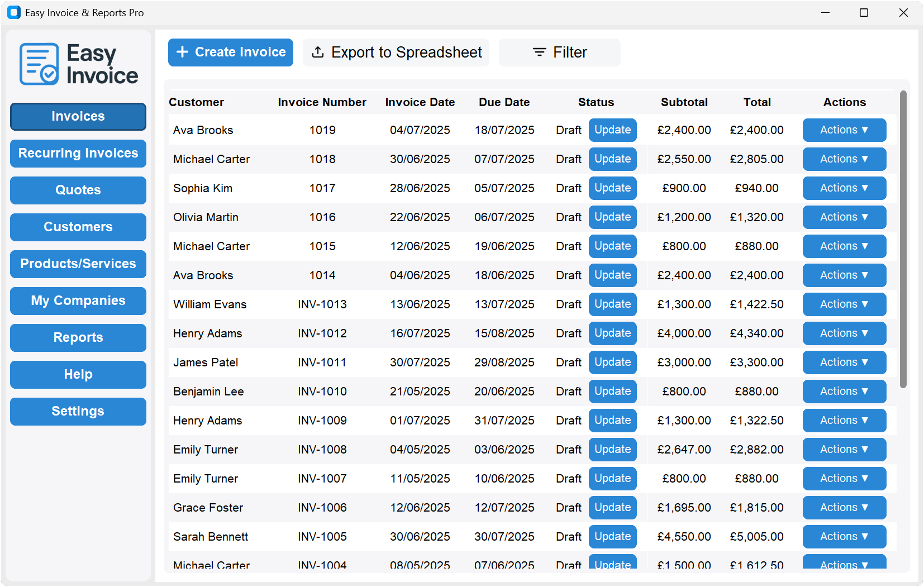The image size is (924, 587).
Task: Click the Easy Invoice logo
Action: (x=78, y=64)
